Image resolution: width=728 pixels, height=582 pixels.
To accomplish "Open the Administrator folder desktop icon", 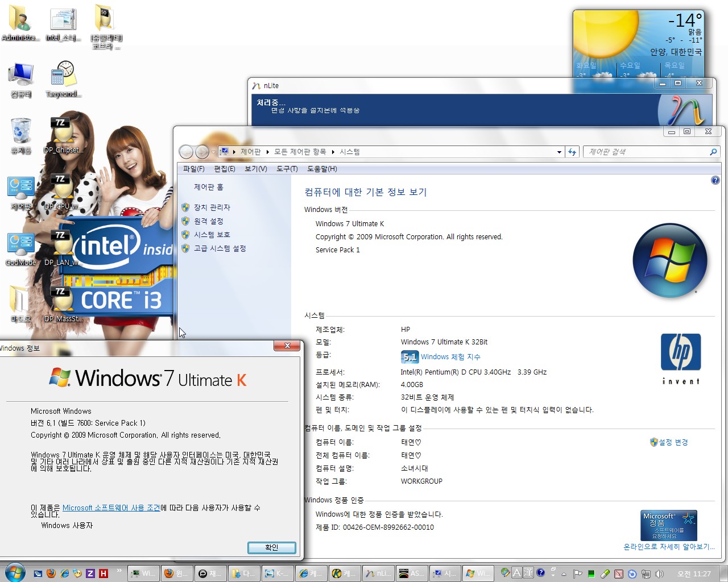I will [x=20, y=24].
